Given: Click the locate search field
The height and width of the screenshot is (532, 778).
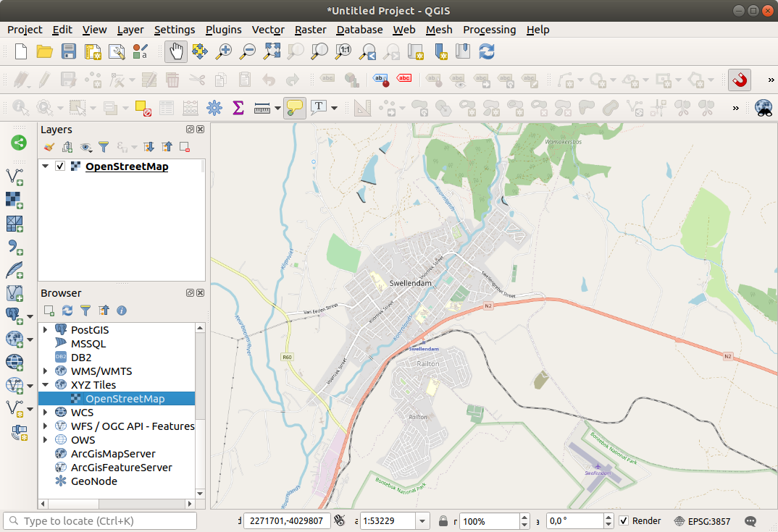Looking at the screenshot, I should point(99,520).
